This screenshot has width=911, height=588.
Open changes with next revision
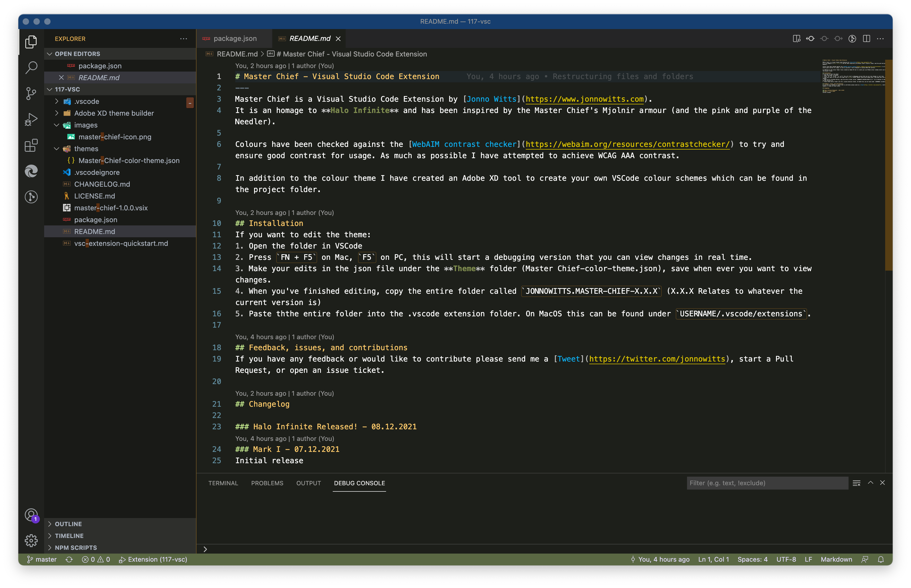(838, 38)
